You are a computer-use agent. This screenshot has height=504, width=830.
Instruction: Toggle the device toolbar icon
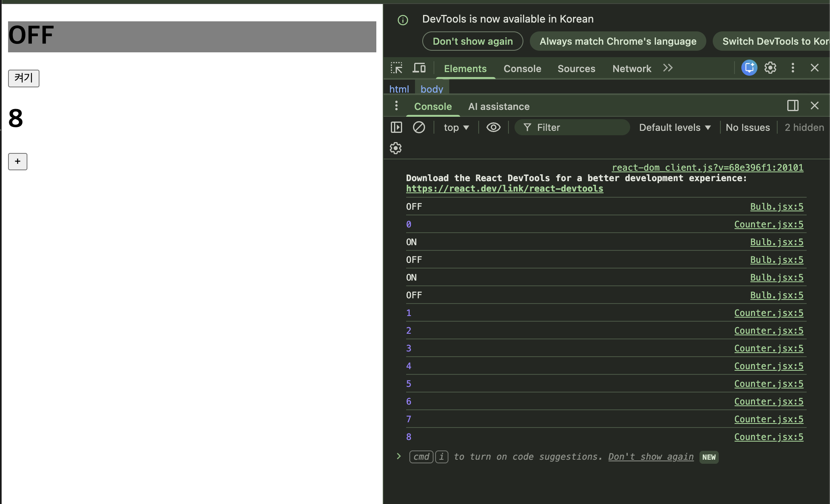click(419, 68)
